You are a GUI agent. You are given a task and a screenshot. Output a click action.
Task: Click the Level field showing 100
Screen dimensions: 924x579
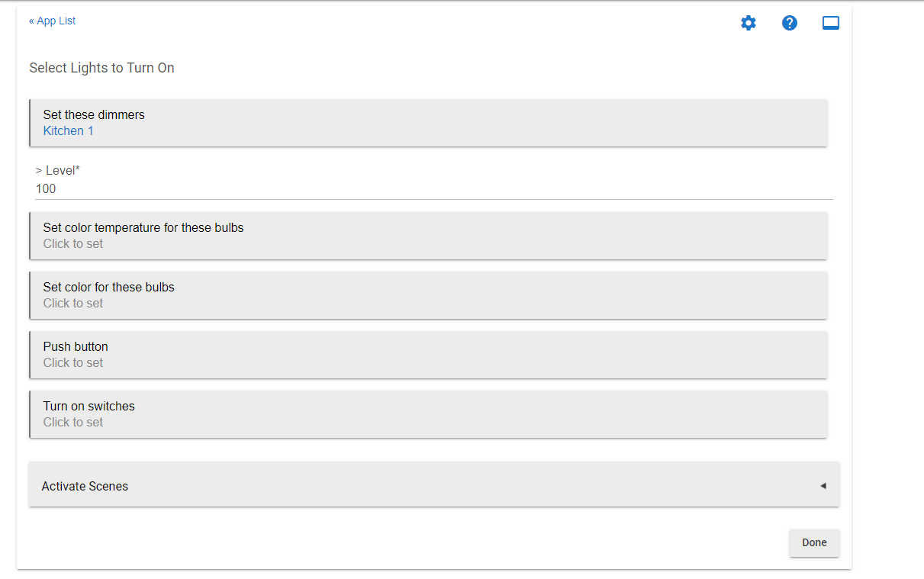(433, 189)
